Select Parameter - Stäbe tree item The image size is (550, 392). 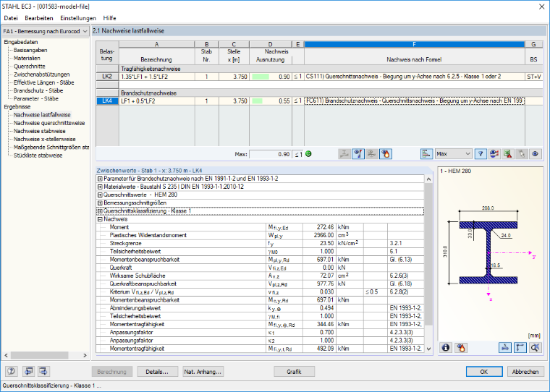[35, 98]
